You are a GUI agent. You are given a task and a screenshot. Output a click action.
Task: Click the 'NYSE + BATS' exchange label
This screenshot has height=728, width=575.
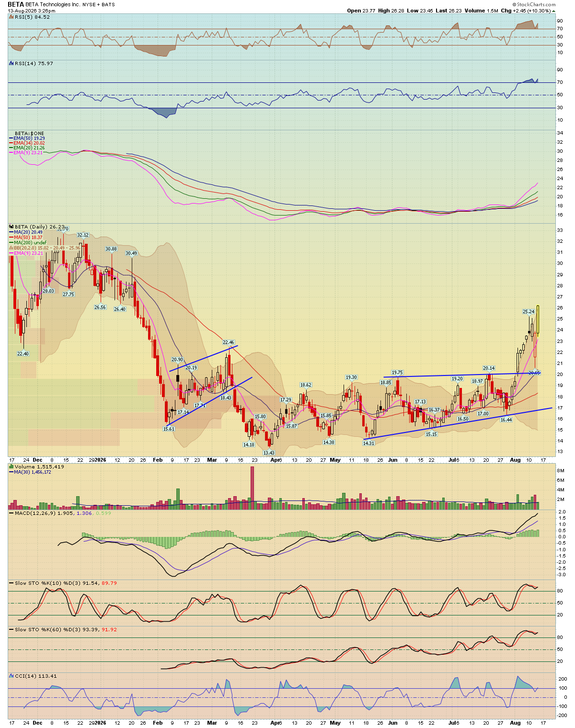(x=99, y=4)
